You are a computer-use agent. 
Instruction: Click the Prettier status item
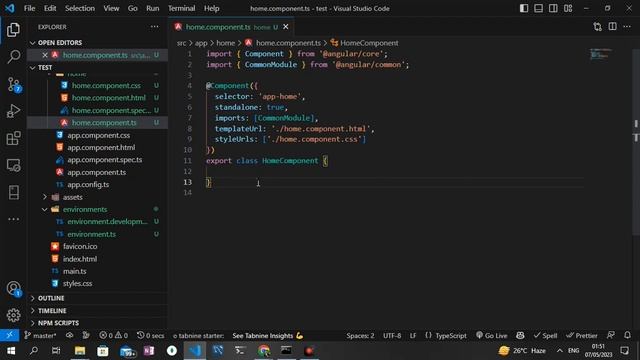pos(582,336)
